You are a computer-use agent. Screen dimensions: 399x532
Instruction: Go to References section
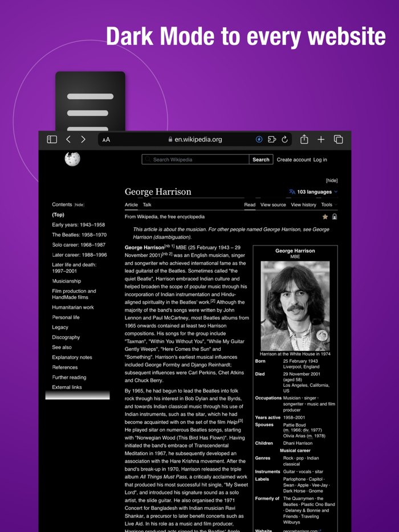[x=65, y=367]
